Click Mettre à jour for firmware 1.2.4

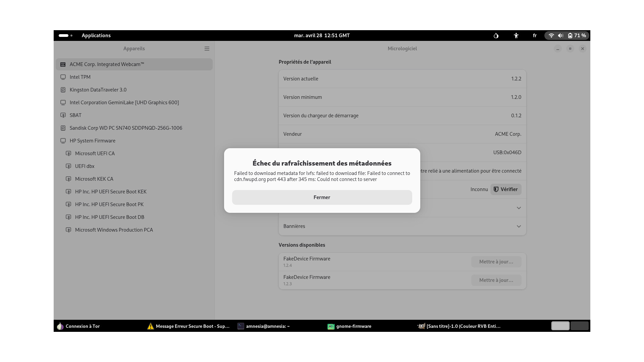click(496, 262)
